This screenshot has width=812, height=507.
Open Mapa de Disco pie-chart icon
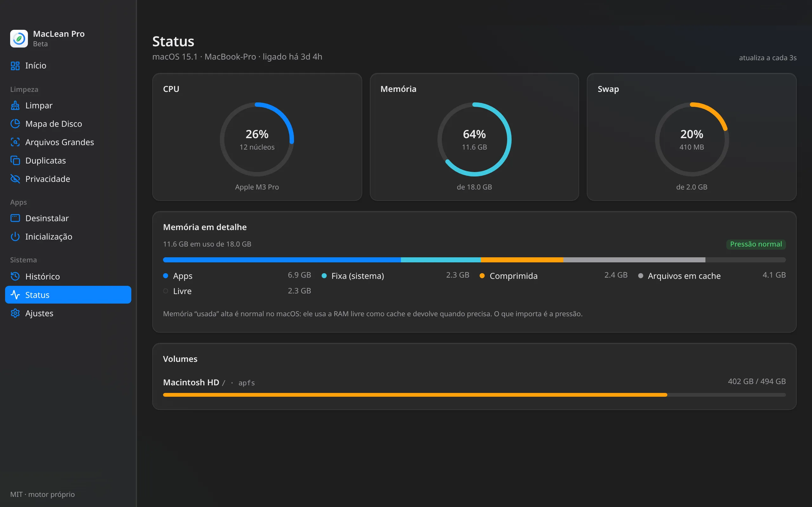[15, 124]
